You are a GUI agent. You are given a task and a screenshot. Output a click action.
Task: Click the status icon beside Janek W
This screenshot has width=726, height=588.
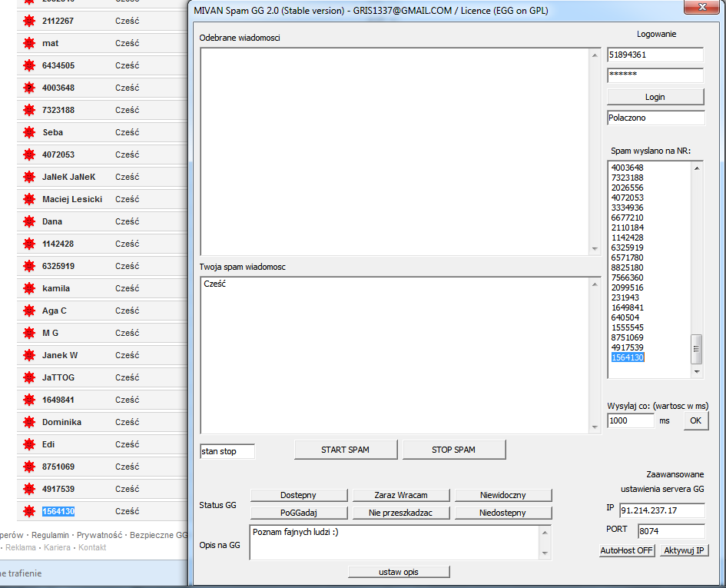click(29, 355)
